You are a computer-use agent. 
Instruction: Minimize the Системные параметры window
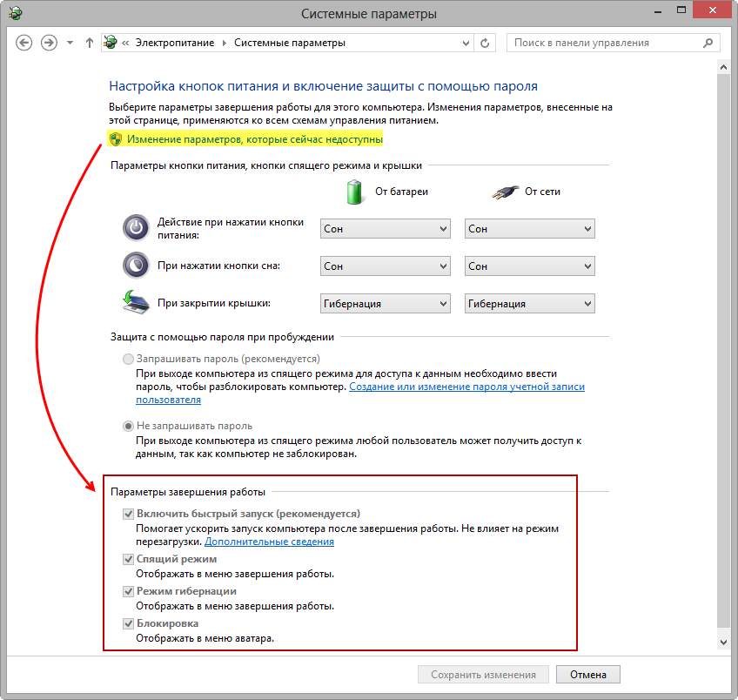(658, 10)
